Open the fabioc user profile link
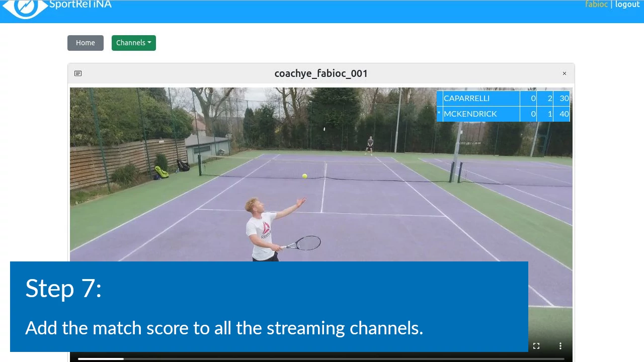The height and width of the screenshot is (362, 644). (596, 5)
